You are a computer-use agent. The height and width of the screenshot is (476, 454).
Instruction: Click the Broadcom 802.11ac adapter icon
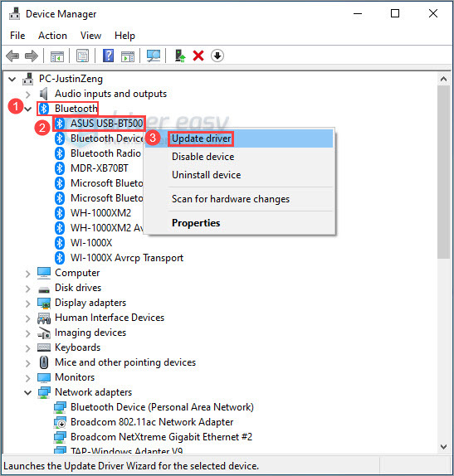[x=60, y=422]
